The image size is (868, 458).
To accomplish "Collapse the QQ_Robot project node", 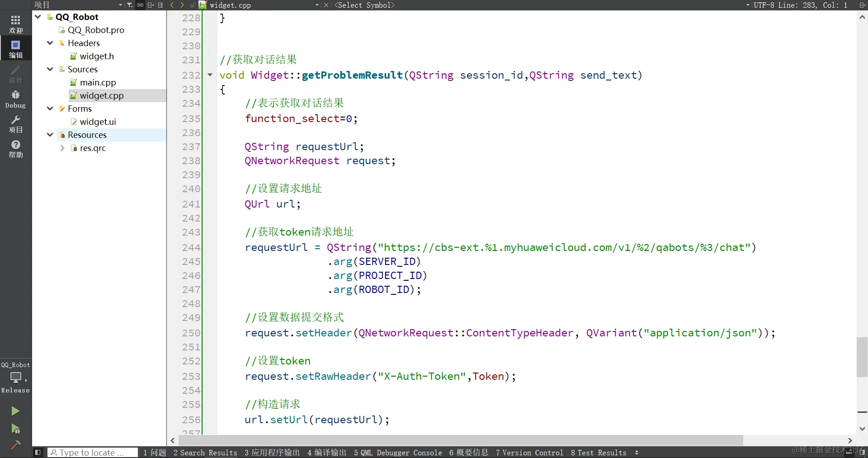I will pyautogui.click(x=38, y=17).
